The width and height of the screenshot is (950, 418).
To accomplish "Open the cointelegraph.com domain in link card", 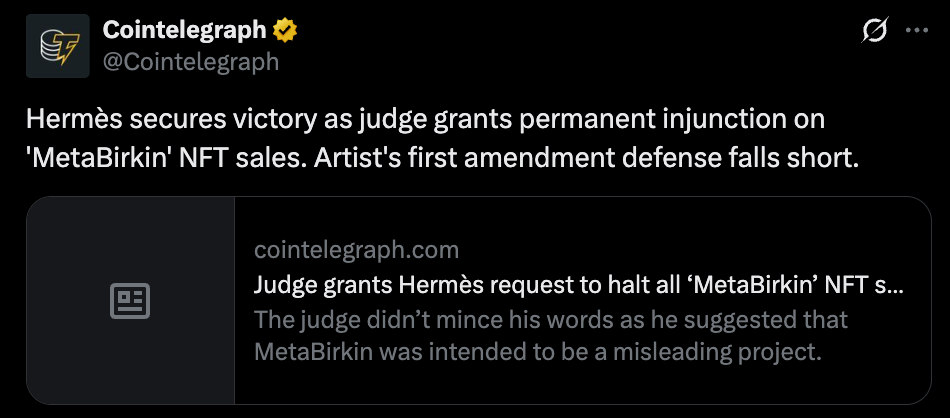I will pos(357,249).
